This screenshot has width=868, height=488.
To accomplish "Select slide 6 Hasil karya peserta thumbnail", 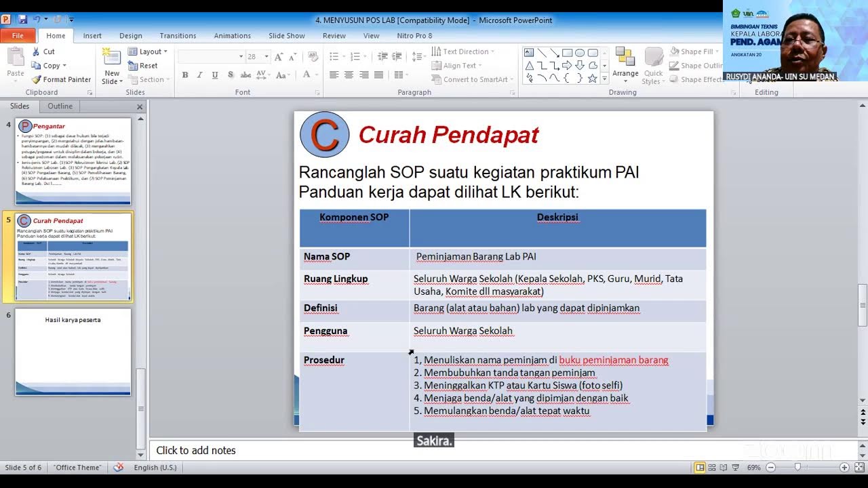I will click(x=73, y=352).
